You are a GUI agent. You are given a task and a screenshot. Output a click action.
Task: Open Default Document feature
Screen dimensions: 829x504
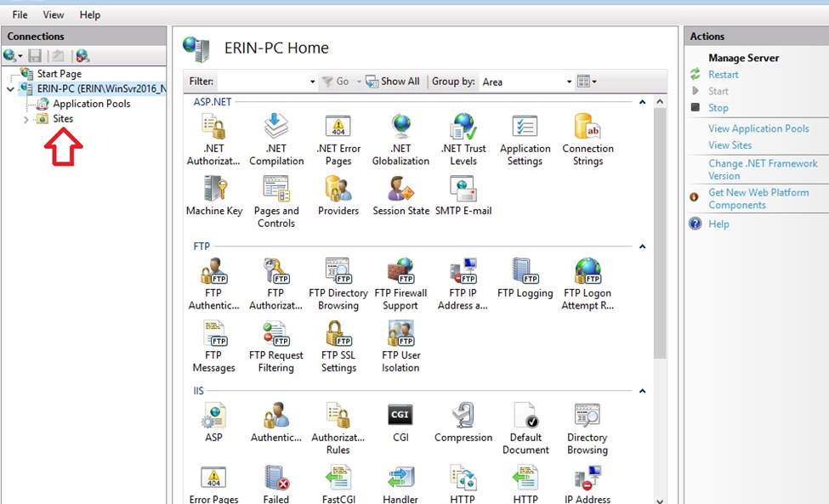[x=525, y=428]
